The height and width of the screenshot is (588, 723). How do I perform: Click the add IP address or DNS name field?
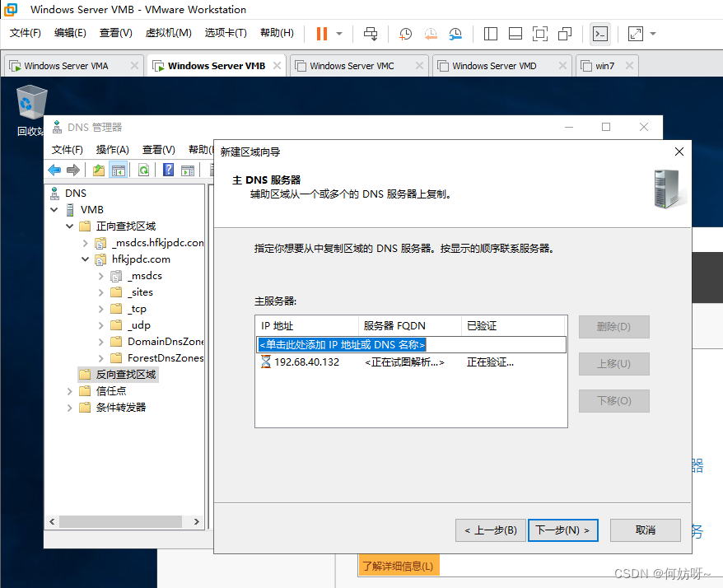(410, 345)
